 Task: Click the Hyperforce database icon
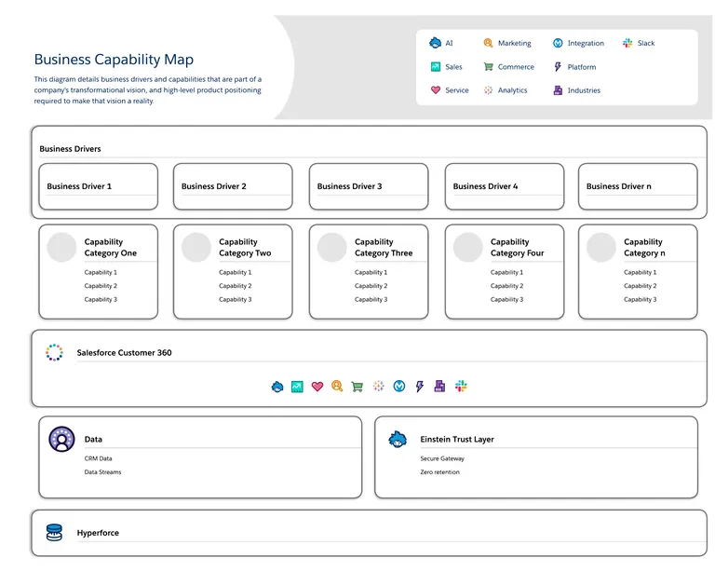[54, 532]
